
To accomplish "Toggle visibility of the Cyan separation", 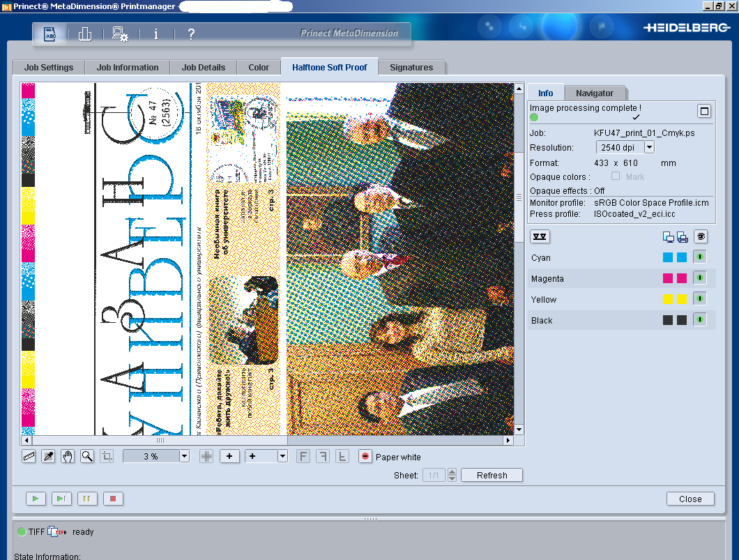I will coord(700,257).
